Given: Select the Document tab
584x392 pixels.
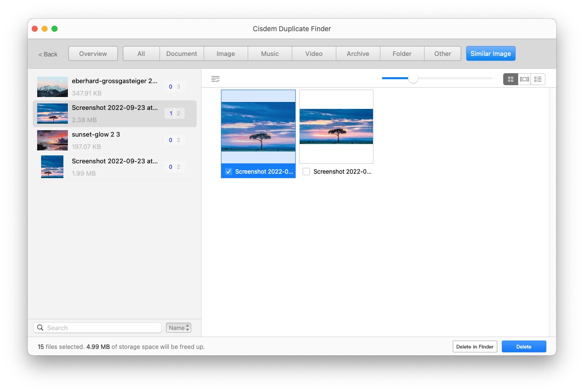Looking at the screenshot, I should (x=181, y=53).
